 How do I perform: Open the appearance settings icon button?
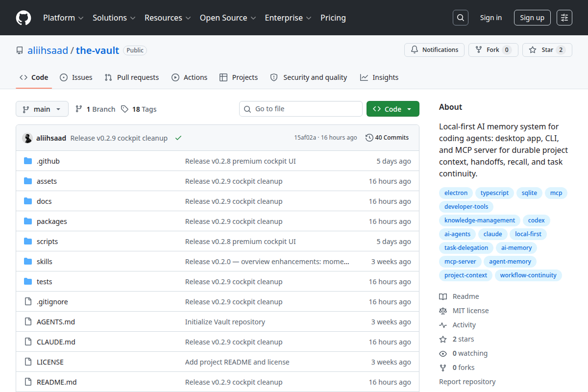(564, 18)
